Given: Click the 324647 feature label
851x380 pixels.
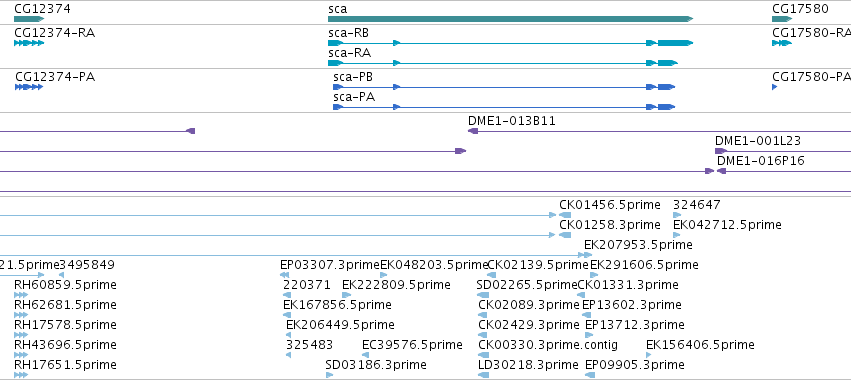Looking at the screenshot, I should click(x=697, y=205).
